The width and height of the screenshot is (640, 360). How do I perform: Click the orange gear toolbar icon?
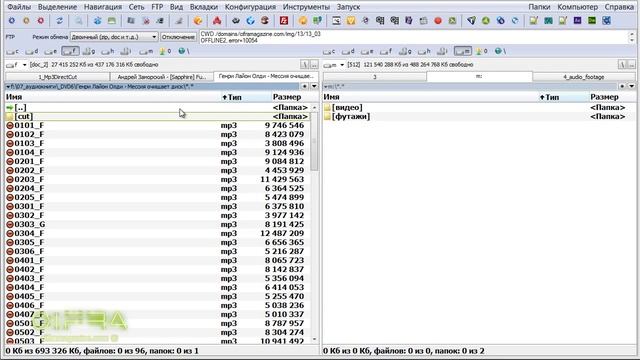coord(26,20)
